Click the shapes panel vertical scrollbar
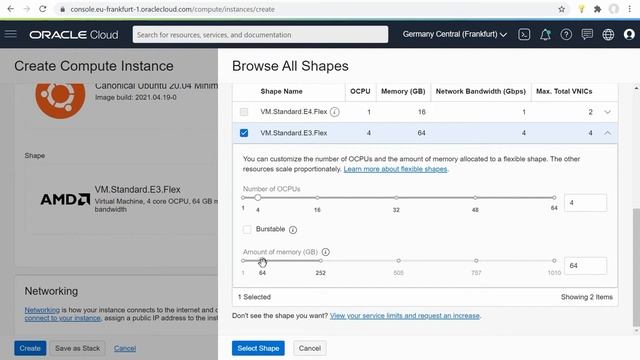The image size is (640, 360). click(636, 267)
